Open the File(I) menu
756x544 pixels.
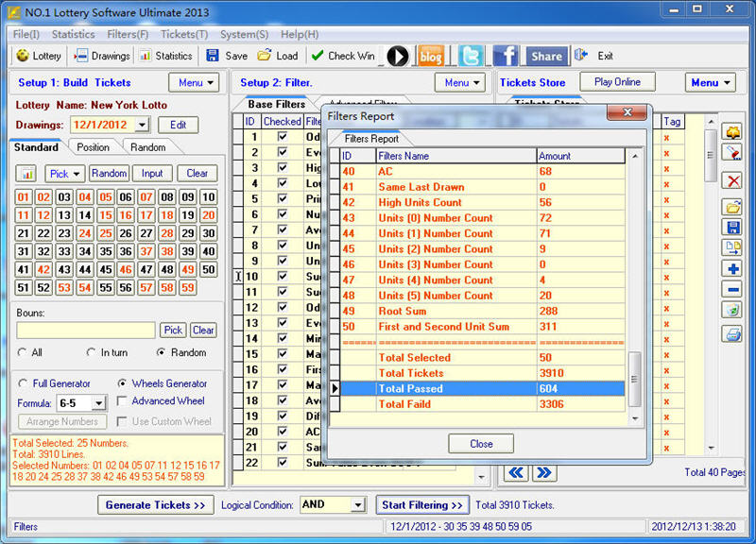click(x=26, y=35)
